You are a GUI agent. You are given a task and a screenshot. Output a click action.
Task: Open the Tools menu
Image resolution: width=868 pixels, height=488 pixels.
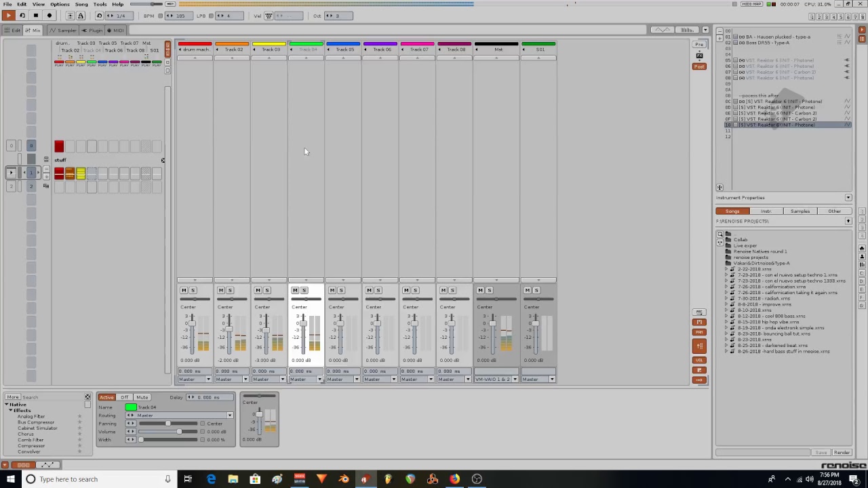pos(100,4)
